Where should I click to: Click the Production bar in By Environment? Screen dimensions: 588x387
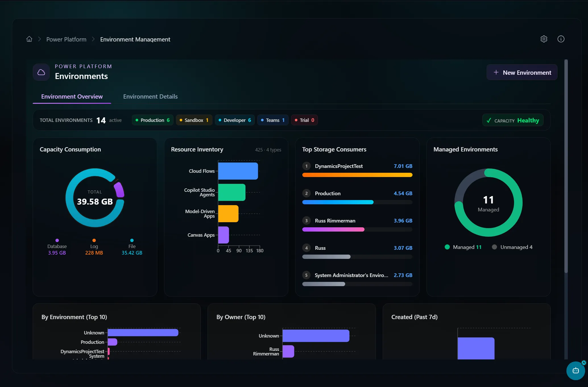click(x=112, y=342)
